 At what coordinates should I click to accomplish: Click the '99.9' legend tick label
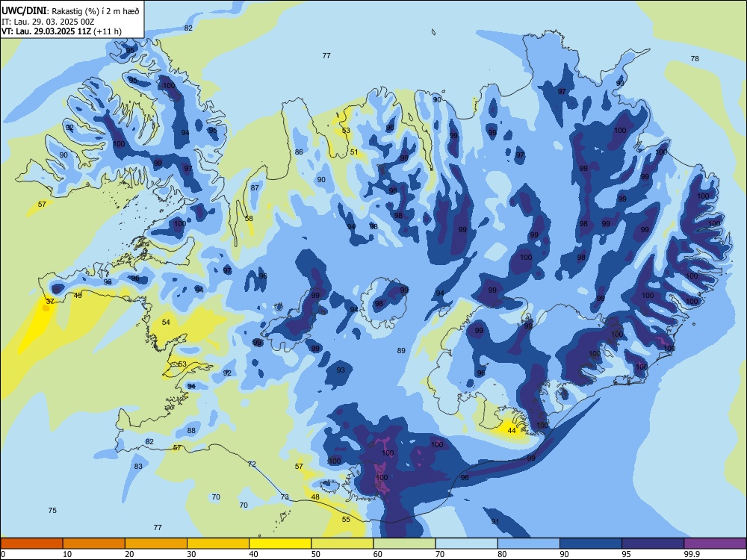(x=691, y=554)
